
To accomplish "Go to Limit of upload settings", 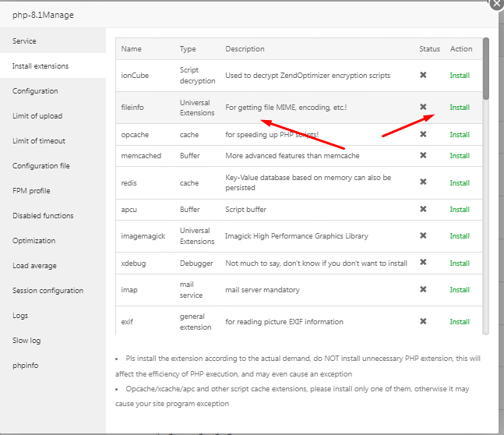I will (x=37, y=116).
